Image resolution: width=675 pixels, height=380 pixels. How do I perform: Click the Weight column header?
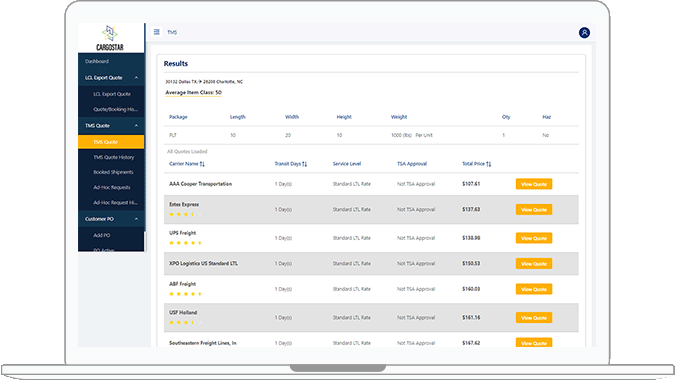[x=399, y=117]
